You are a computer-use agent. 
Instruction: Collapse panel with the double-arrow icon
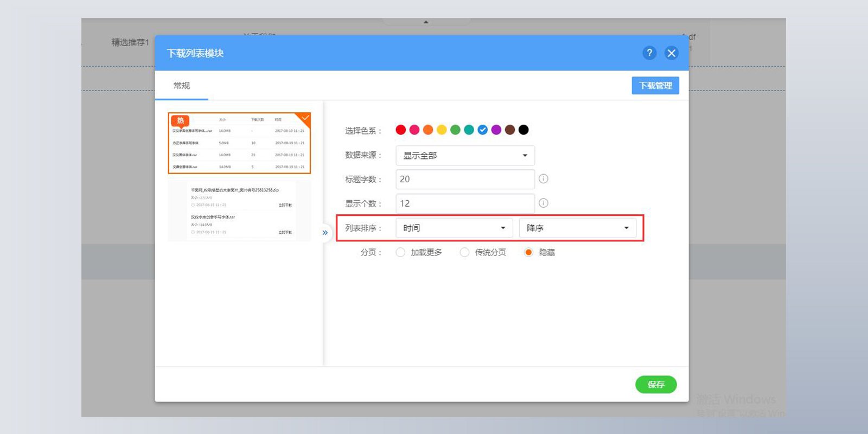point(325,233)
